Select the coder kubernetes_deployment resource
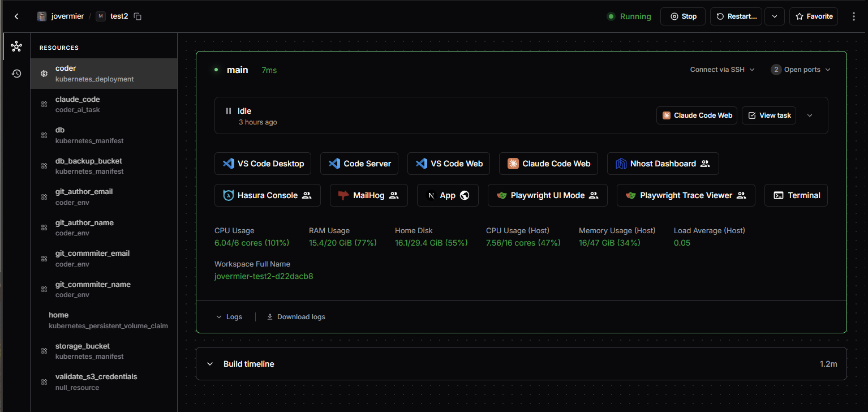Image resolution: width=868 pixels, height=412 pixels. click(104, 74)
